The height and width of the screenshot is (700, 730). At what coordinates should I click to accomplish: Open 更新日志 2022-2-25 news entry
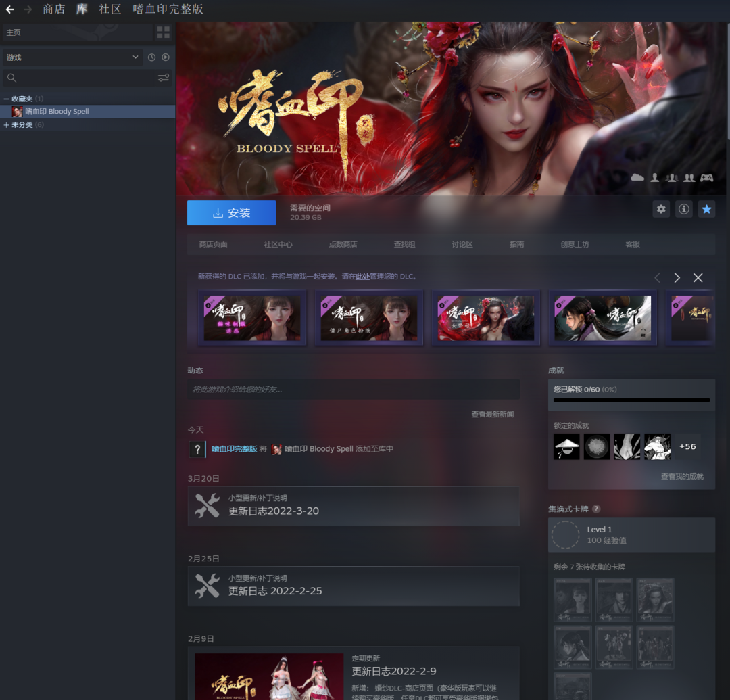354,586
